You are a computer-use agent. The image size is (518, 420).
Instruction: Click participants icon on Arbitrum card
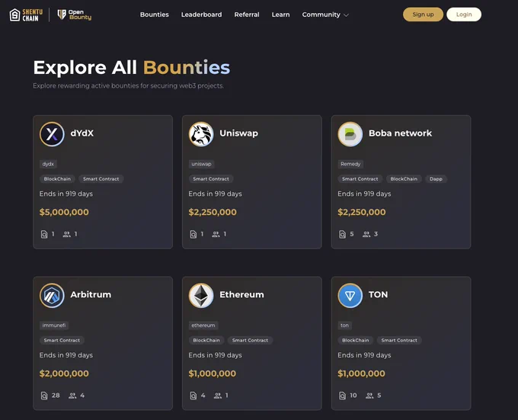72,396
